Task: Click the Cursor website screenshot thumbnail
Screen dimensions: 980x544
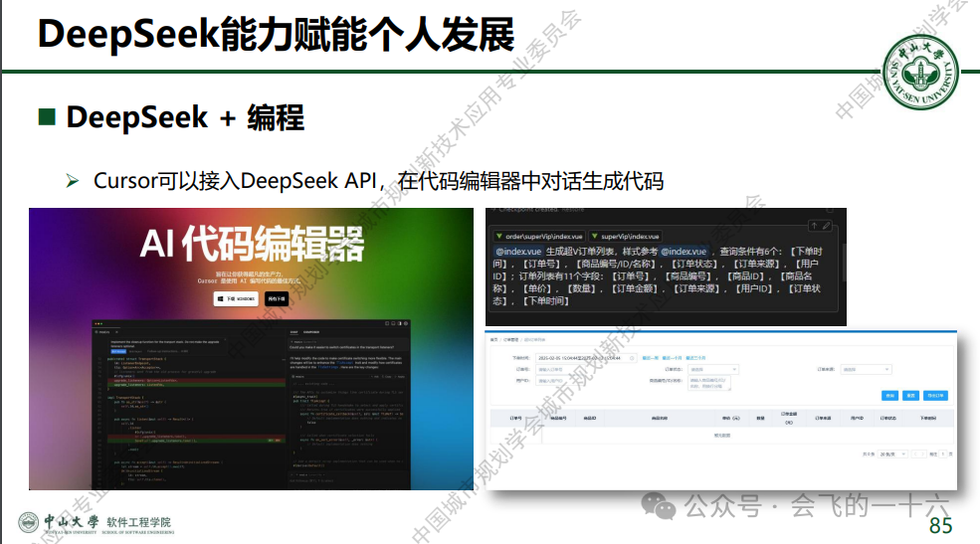Action: click(252, 348)
